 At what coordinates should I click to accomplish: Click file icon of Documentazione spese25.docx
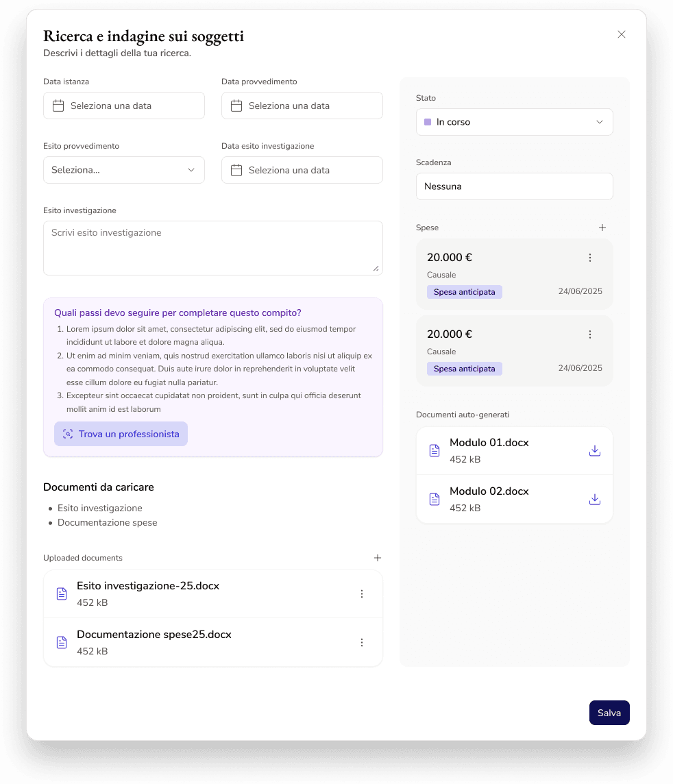click(x=62, y=643)
